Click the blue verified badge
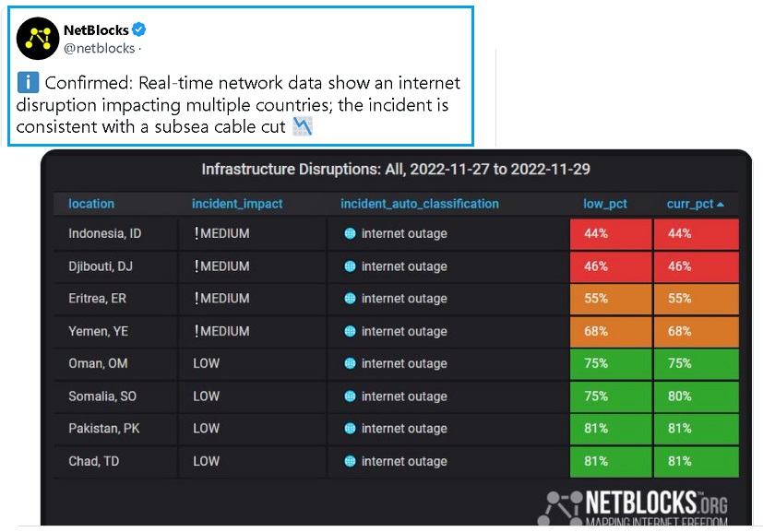 pyautogui.click(x=139, y=30)
